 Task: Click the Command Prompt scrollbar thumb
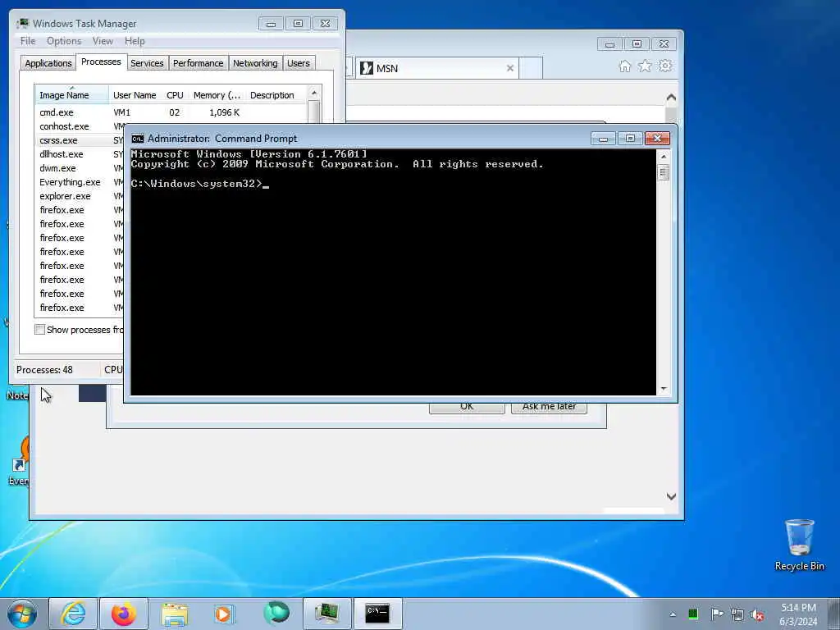click(x=663, y=172)
